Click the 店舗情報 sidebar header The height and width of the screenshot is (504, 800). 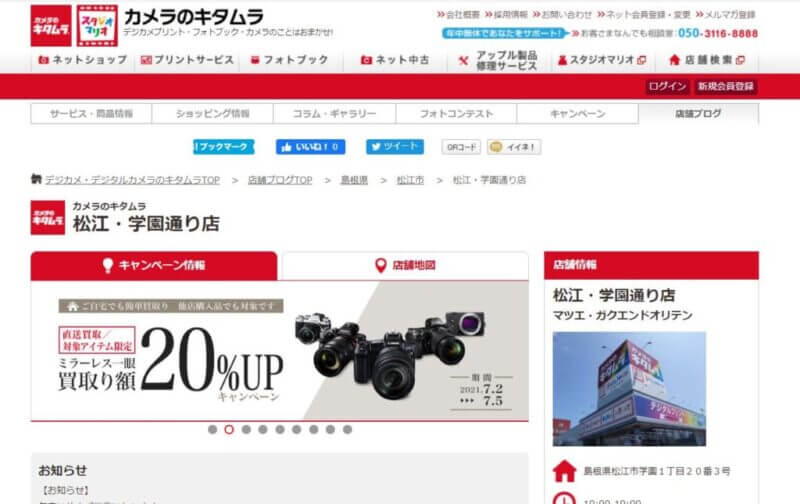tap(652, 265)
